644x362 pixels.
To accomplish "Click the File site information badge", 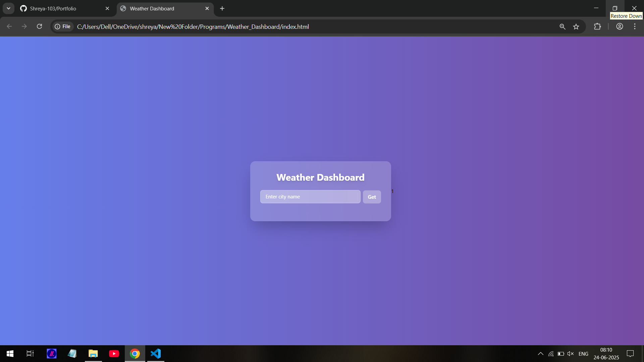I will [x=62, y=26].
